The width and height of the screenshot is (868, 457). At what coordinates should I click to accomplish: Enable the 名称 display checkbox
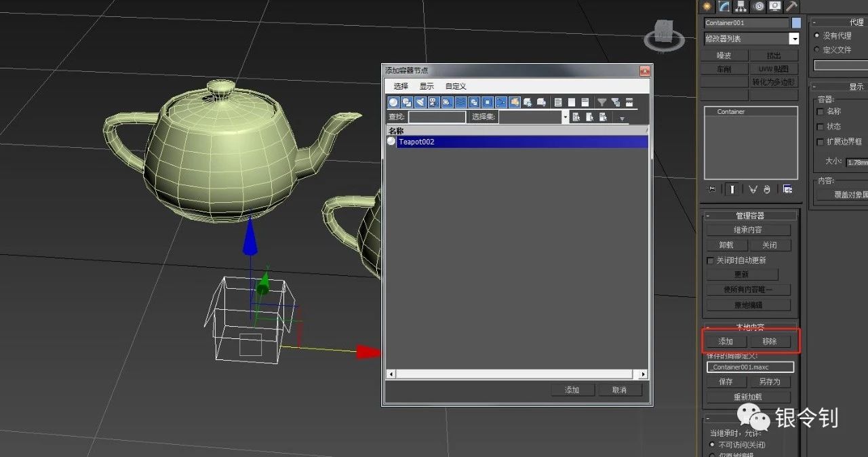tap(820, 111)
